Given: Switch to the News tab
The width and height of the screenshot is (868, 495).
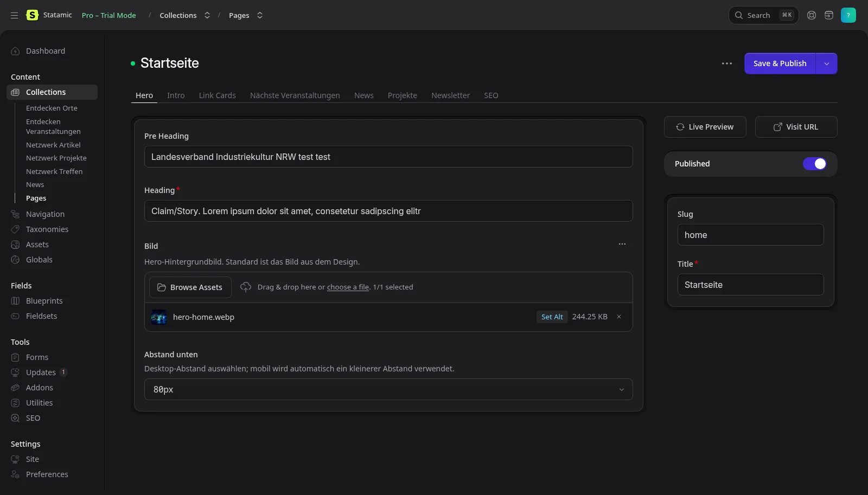Looking at the screenshot, I should [x=364, y=95].
